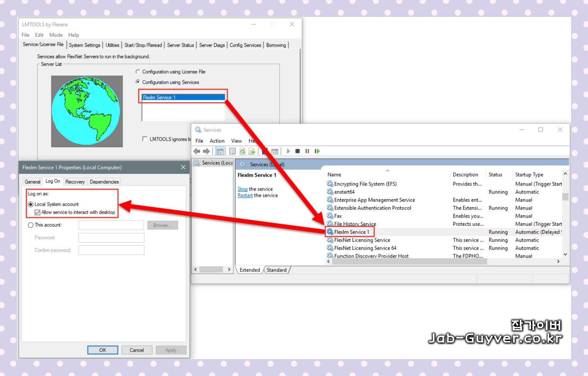
Task: Click services list vertical scrollbar thumb
Action: click(565, 197)
